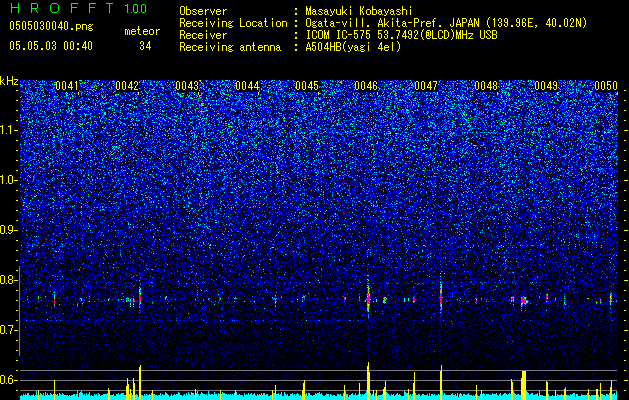Image resolution: width=629 pixels, height=400 pixels.
Task: Click the strong meteor echo at 0046
Action: coord(368,298)
